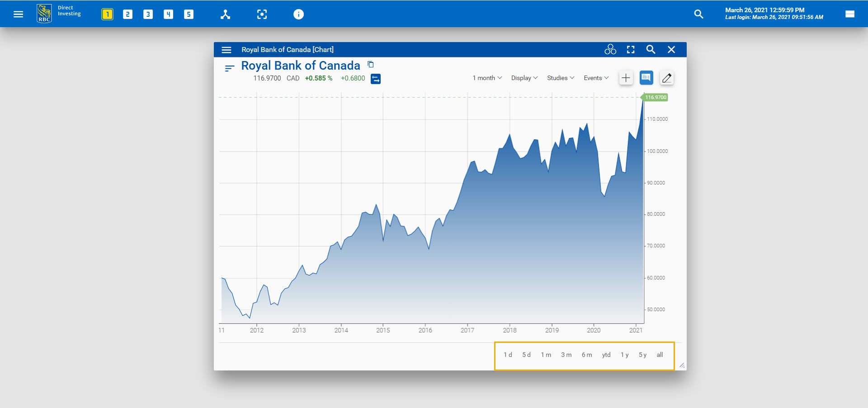Open the info panel from top toolbar
868x408 pixels.
tap(298, 14)
